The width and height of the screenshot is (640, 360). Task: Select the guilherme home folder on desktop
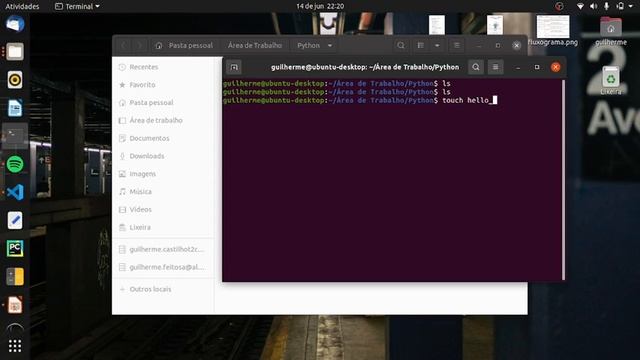(611, 31)
